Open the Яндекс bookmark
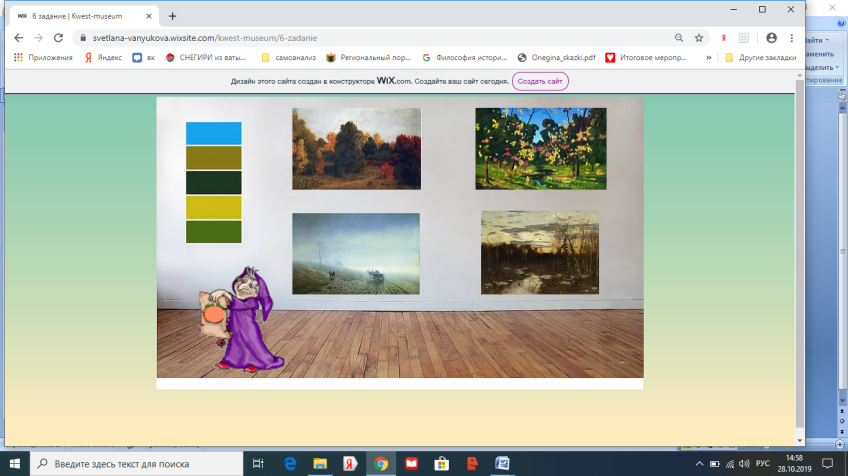The height and width of the screenshot is (476, 848). point(103,57)
